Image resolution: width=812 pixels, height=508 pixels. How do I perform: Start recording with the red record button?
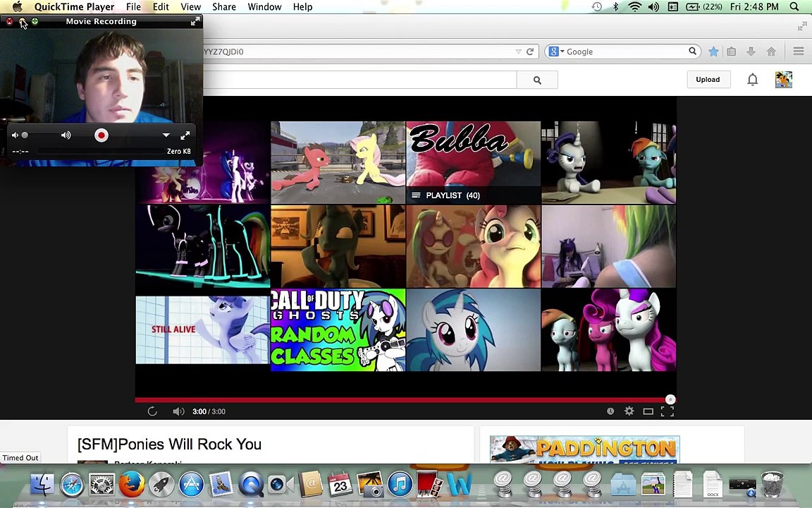click(x=101, y=135)
